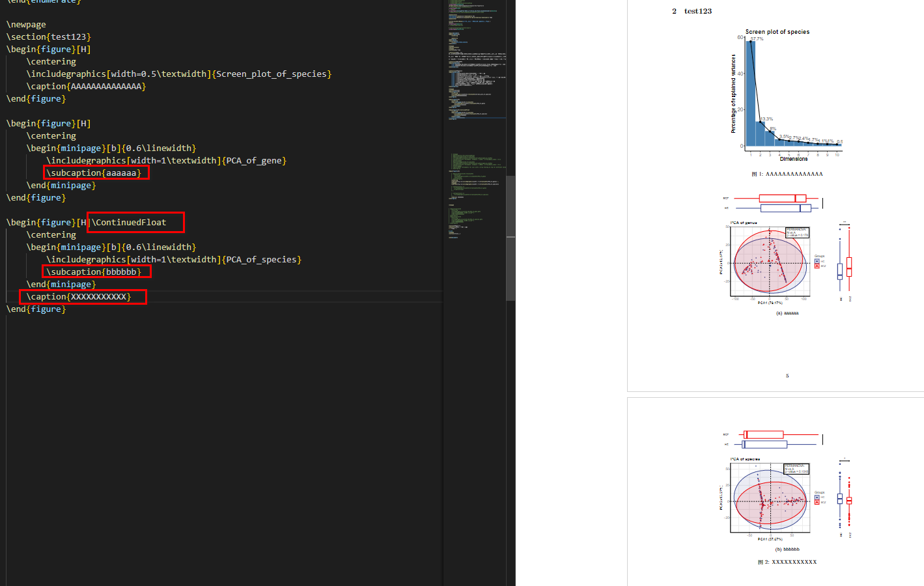Image resolution: width=924 pixels, height=586 pixels.
Task: Click the PCA_of_gene includegraphics line
Action: pyautogui.click(x=166, y=160)
